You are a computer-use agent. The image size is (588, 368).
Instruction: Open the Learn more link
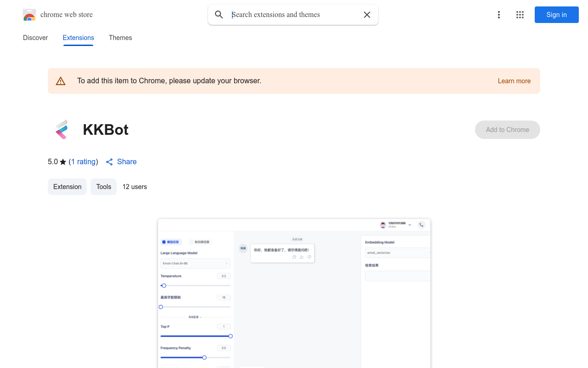click(514, 81)
